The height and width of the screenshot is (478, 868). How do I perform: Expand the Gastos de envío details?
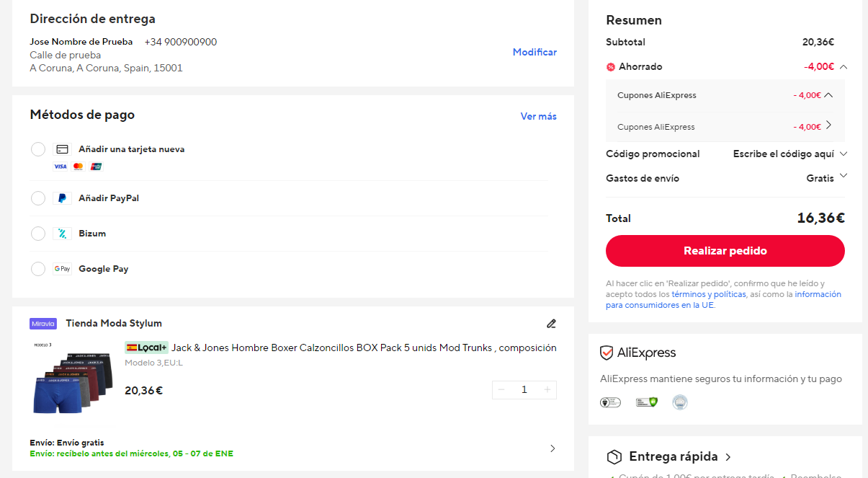pos(844,176)
